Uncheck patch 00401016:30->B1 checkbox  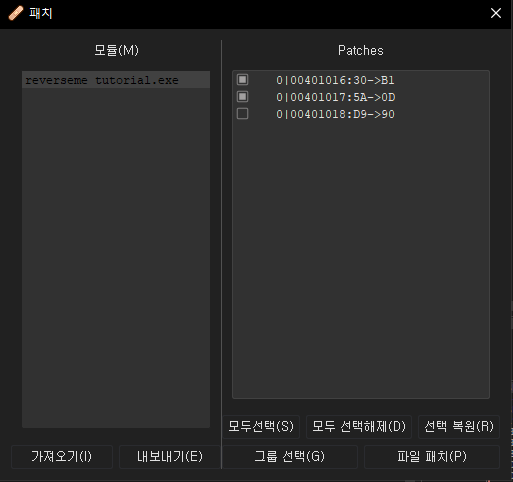[x=242, y=80]
